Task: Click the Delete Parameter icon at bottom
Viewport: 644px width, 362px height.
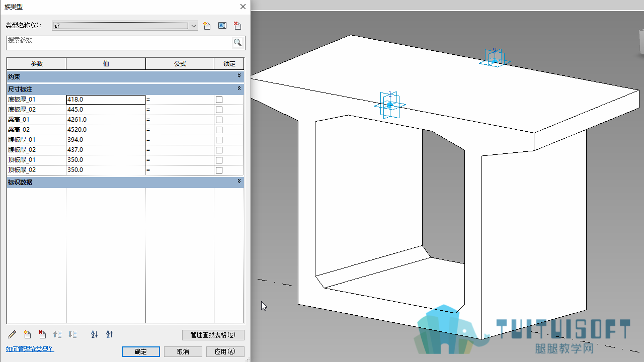Action: [43, 334]
